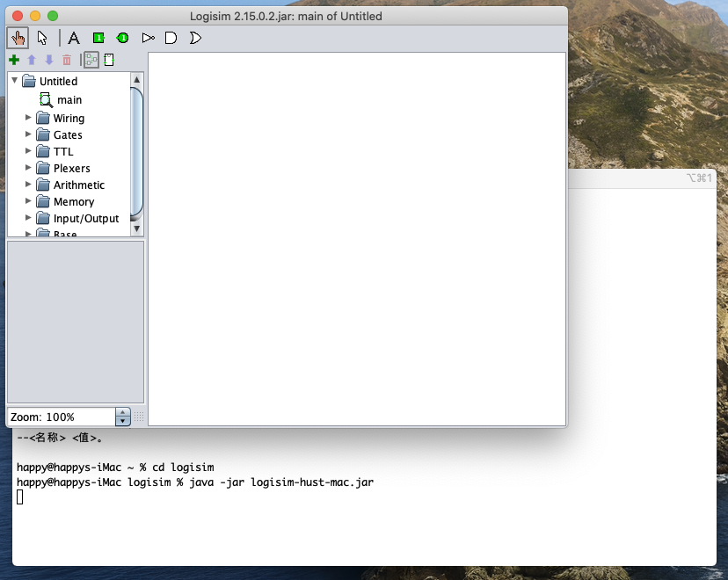Select the Input/Output folder label
The image size is (728, 580).
86,219
